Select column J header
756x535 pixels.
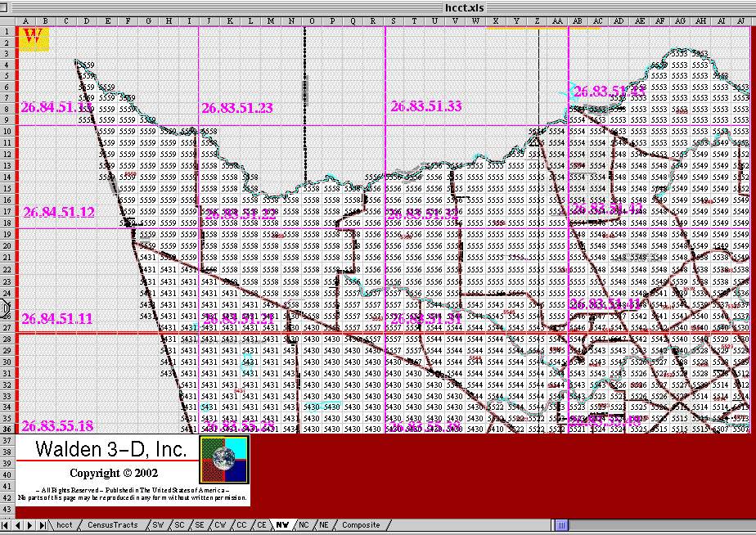tap(209, 20)
